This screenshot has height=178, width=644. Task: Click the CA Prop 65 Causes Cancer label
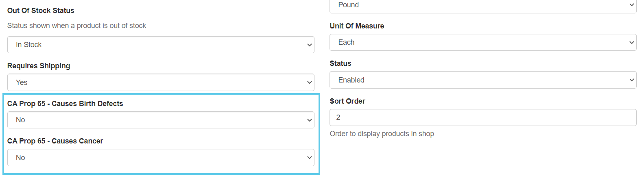pos(55,141)
